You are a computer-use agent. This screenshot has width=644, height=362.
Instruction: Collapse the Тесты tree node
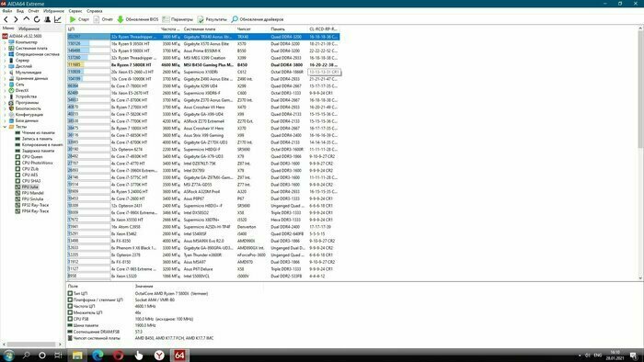click(x=5, y=127)
